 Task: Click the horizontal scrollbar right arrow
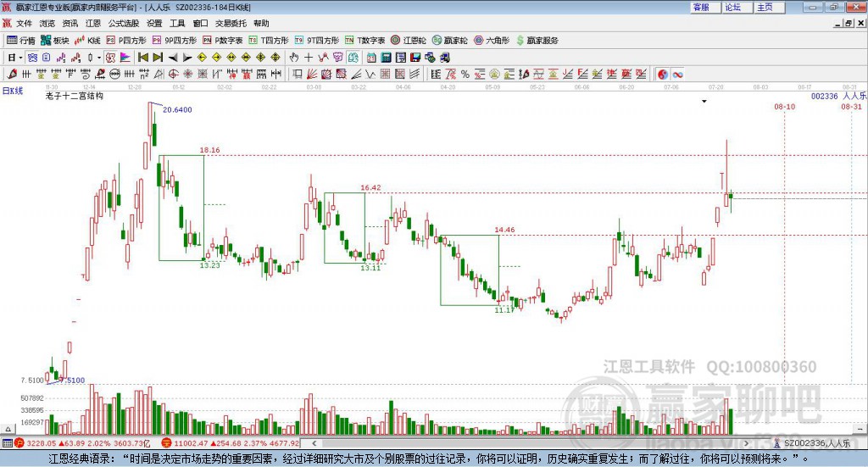click(746, 443)
